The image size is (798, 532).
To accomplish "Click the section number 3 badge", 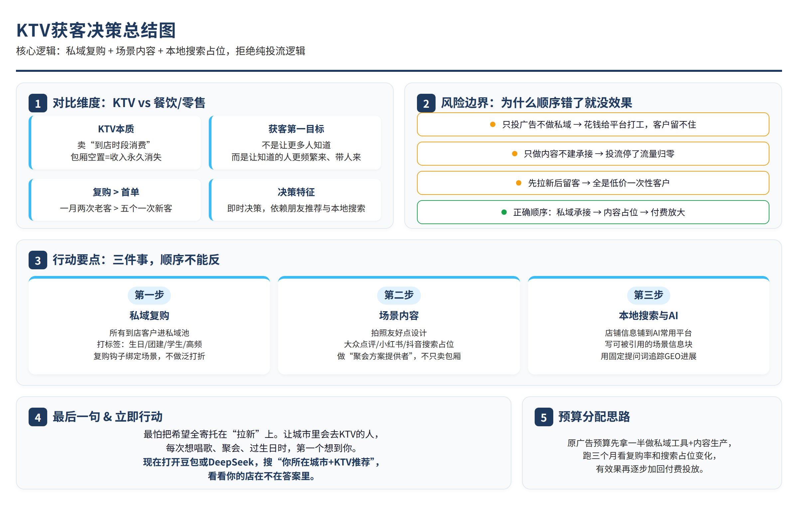I will click(38, 260).
